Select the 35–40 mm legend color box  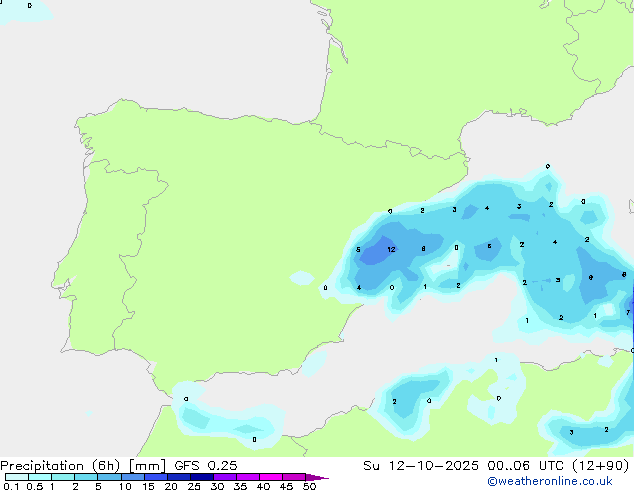247,477
